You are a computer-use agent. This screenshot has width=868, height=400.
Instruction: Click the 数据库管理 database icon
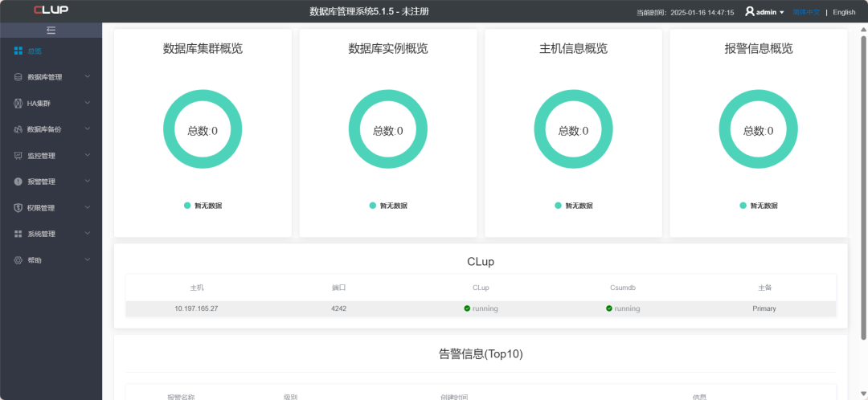pyautogui.click(x=18, y=77)
